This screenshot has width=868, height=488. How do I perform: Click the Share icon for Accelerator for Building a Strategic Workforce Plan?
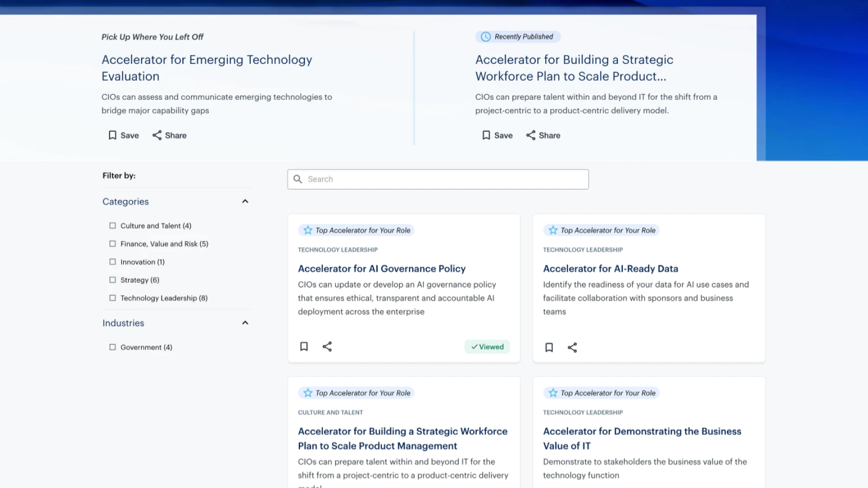click(531, 135)
